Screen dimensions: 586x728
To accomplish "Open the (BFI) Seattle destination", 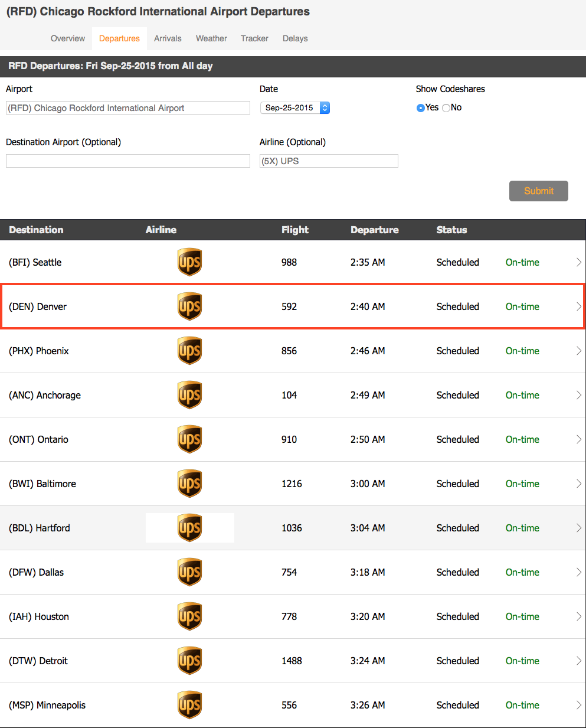I will 35,262.
